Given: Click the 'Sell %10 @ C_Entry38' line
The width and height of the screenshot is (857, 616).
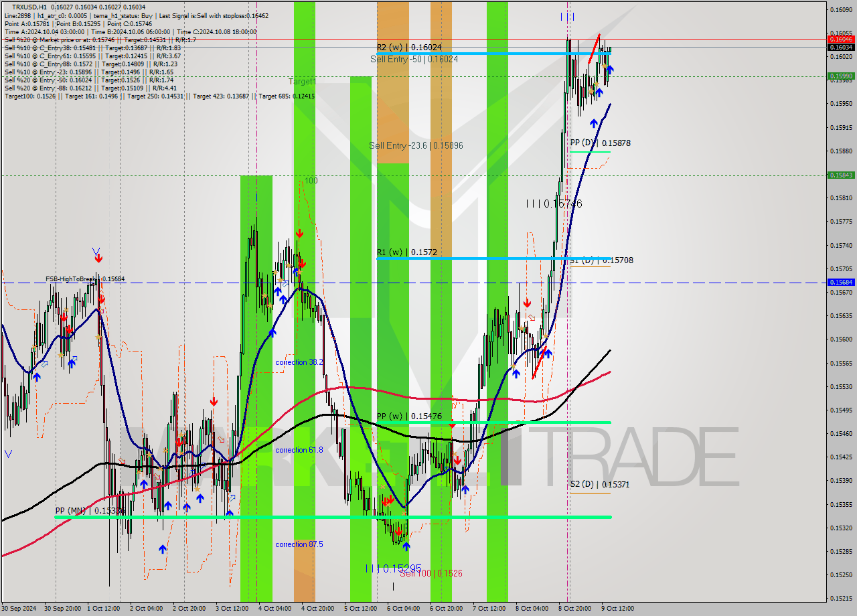Looking at the screenshot, I should click(x=92, y=48).
